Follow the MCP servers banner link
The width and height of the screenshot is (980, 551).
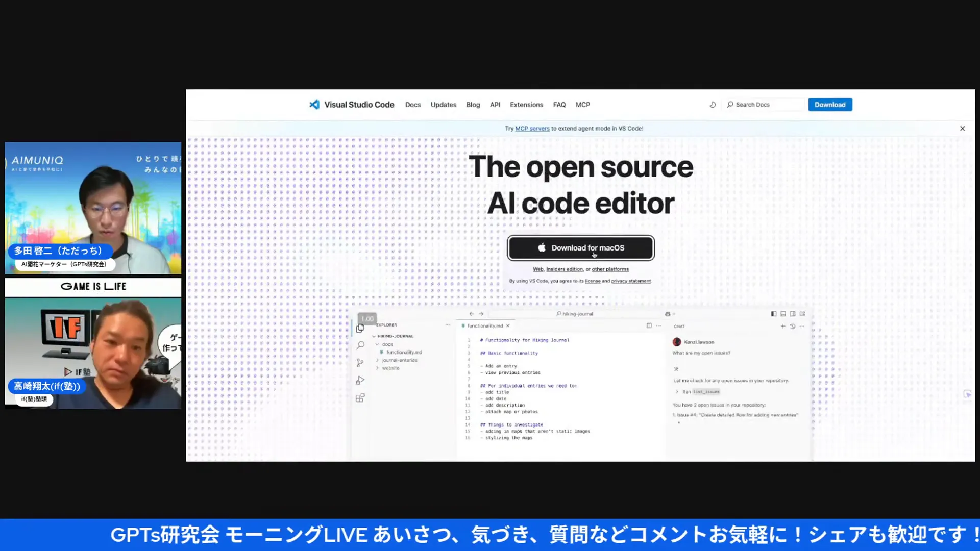(x=532, y=129)
